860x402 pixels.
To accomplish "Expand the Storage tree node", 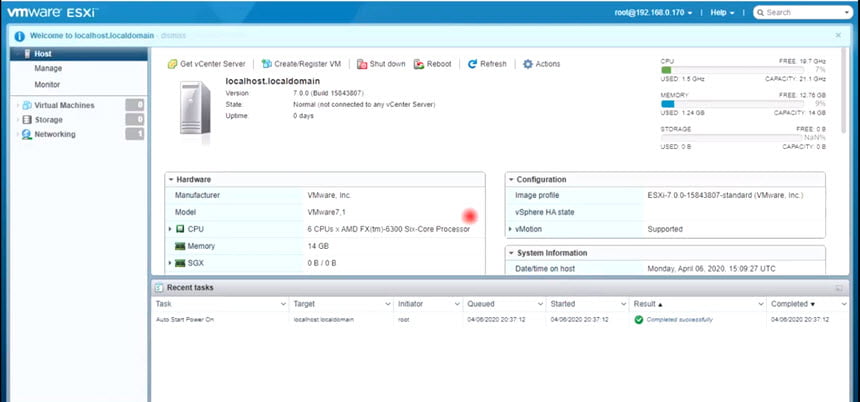I will 18,120.
